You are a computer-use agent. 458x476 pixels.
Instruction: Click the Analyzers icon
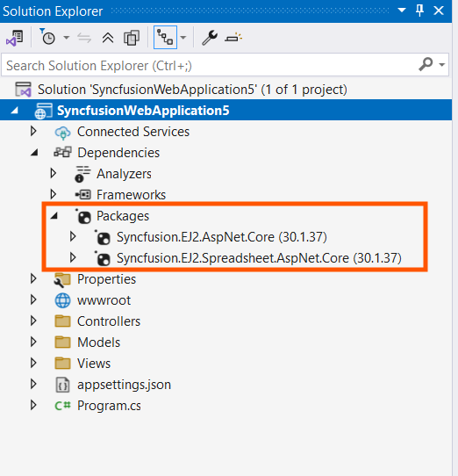[x=82, y=174]
